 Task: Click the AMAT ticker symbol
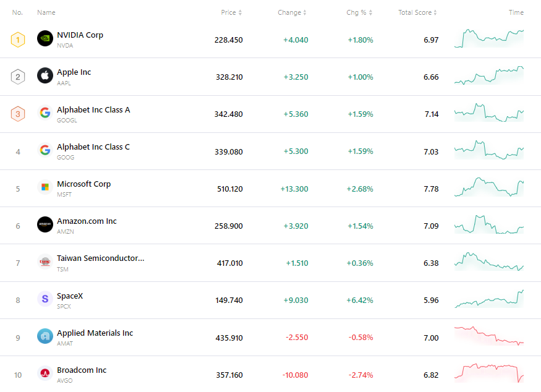point(65,343)
